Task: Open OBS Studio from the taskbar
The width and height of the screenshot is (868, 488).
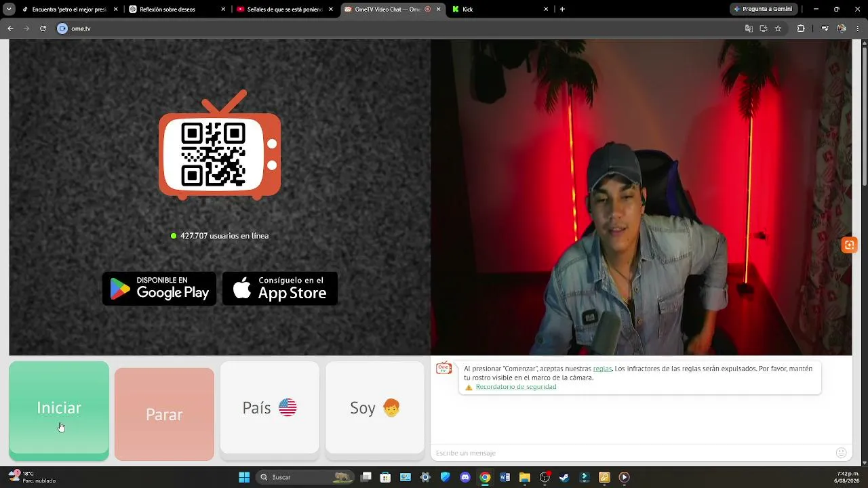Action: [x=545, y=477]
